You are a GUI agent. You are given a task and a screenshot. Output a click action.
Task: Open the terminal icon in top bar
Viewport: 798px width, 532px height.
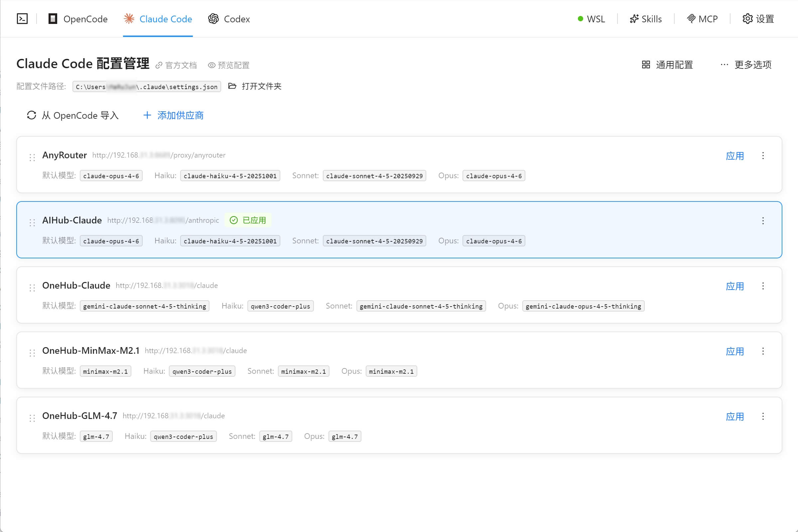click(x=22, y=19)
